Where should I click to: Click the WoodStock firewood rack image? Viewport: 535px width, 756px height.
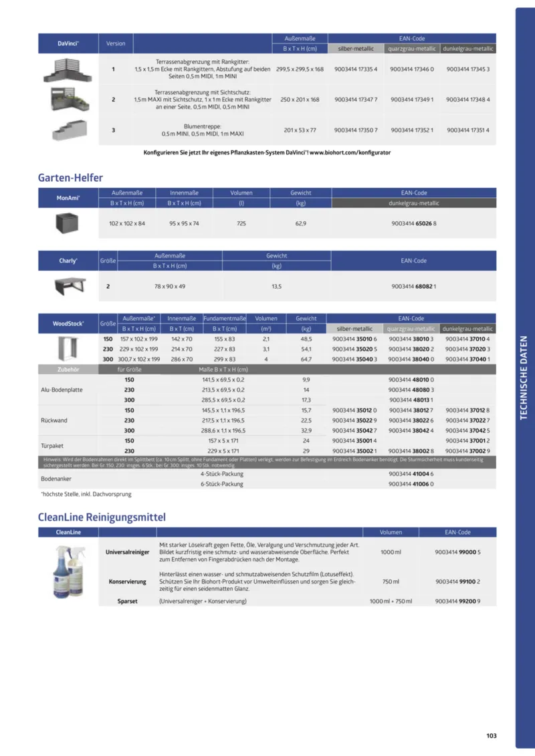click(x=68, y=348)
